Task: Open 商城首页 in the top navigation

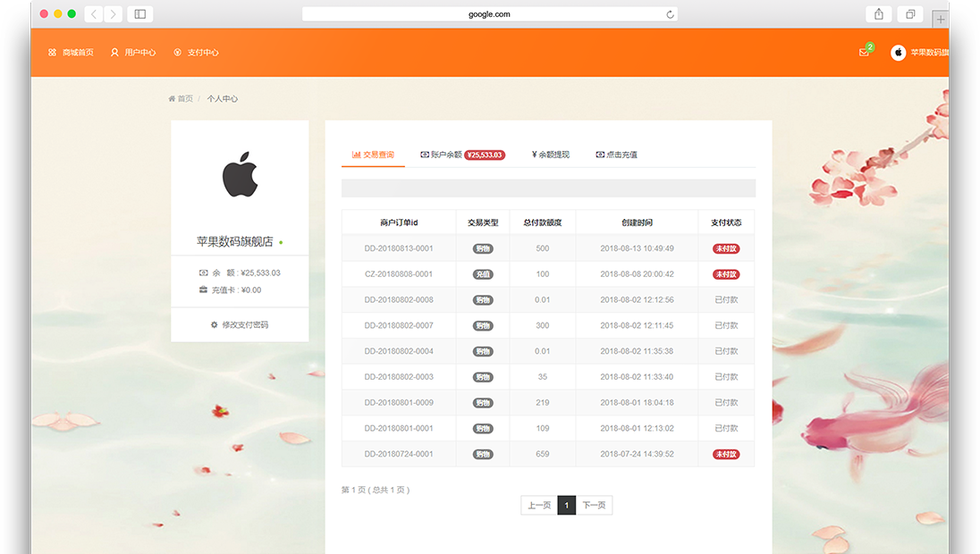Action: [71, 53]
